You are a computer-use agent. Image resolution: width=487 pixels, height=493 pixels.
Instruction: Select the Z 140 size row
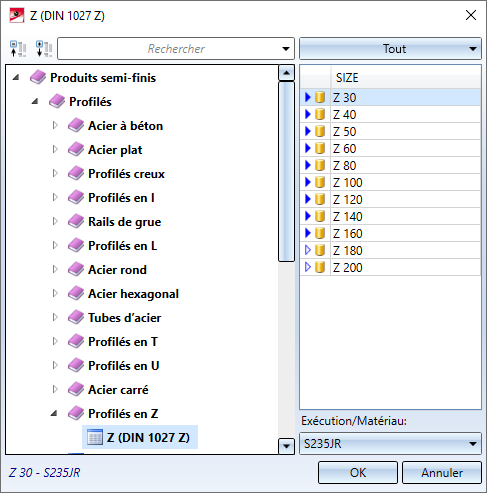pos(390,216)
